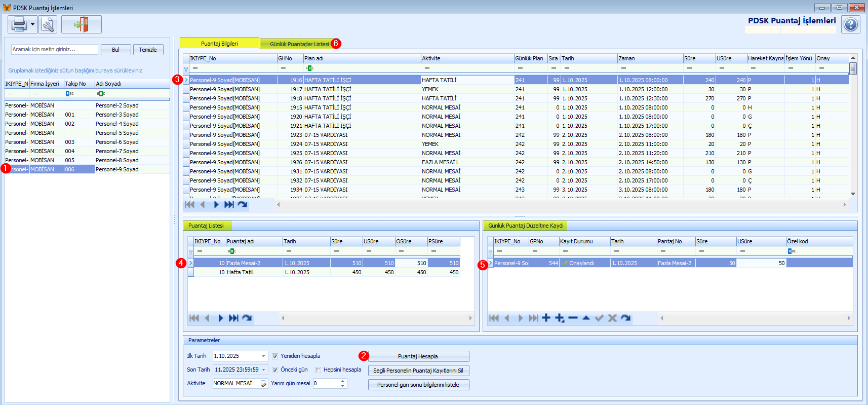Click the printer icon in the toolbar
The height and width of the screenshot is (405, 868).
tap(19, 24)
